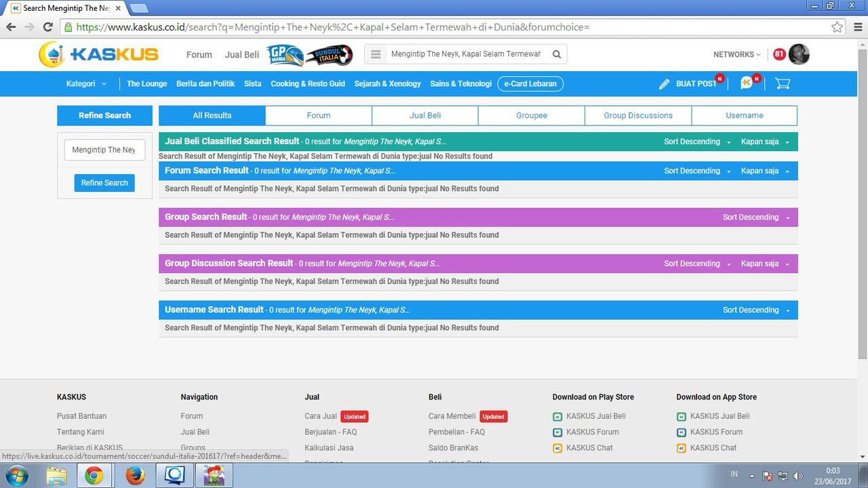Close the current Chrome tab
The width and height of the screenshot is (868, 488).
point(118,8)
